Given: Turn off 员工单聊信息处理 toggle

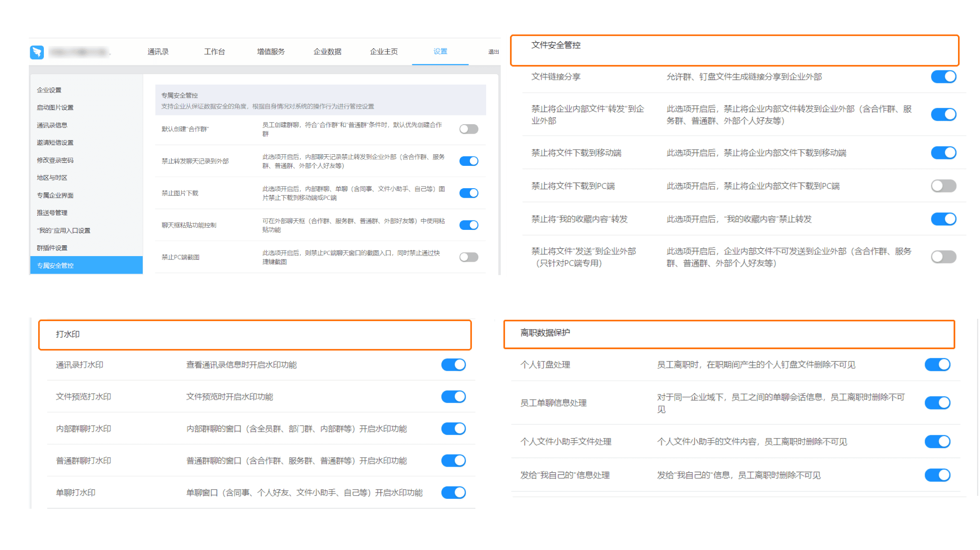Looking at the screenshot, I should (x=937, y=403).
